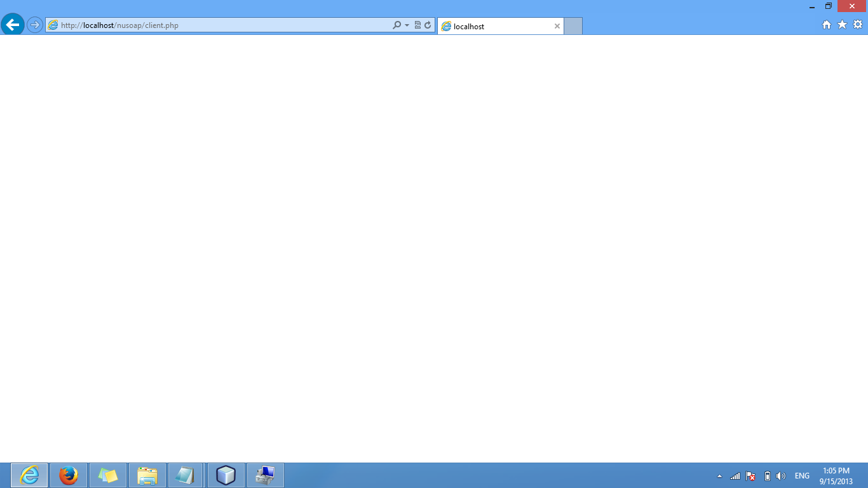This screenshot has width=868, height=488.
Task: Go back using the browser Back arrow
Action: [13, 25]
